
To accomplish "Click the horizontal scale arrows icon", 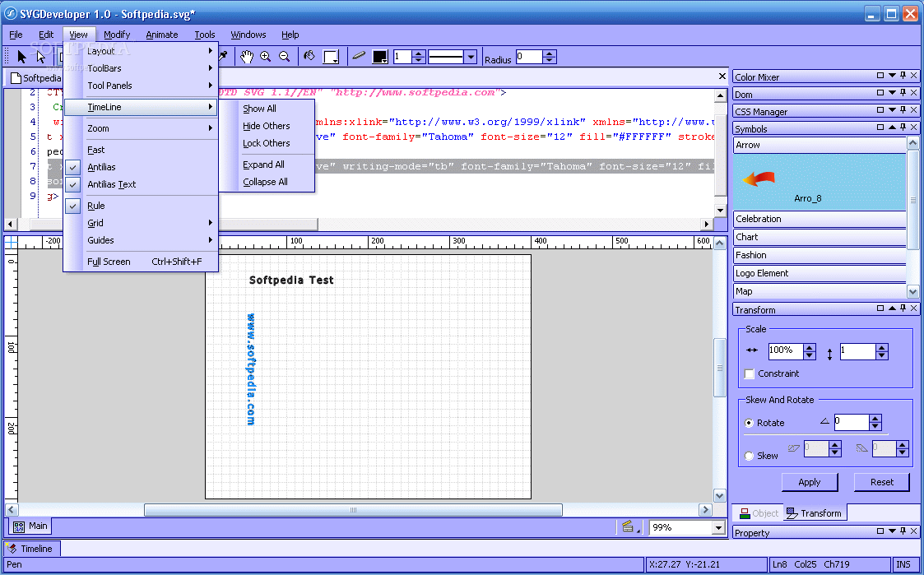I will pyautogui.click(x=752, y=350).
